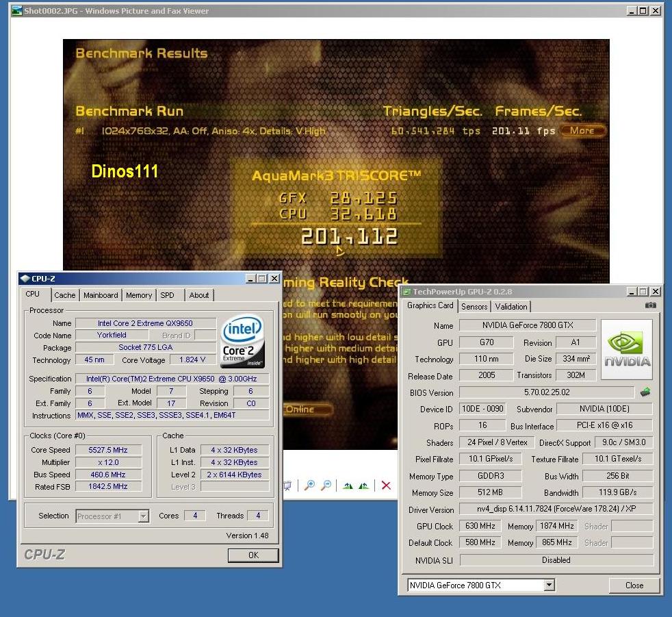Click the NVIDIA SLI Disabled field
Image resolution: width=672 pixels, height=617 pixels.
pos(556,560)
